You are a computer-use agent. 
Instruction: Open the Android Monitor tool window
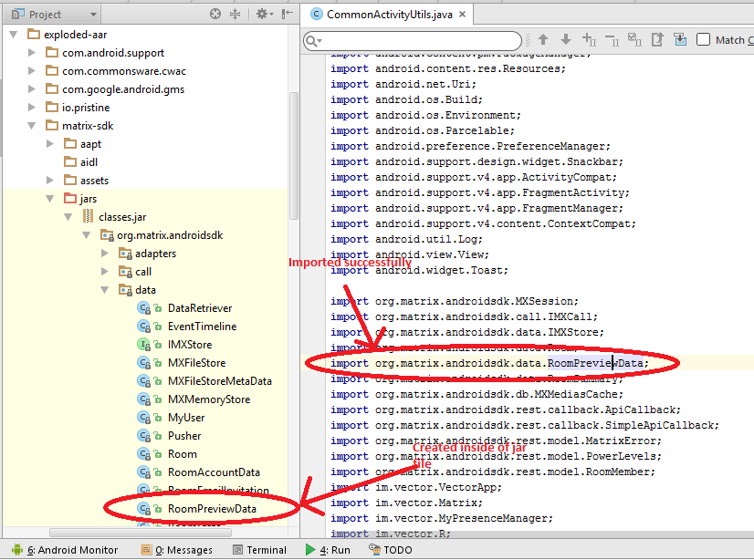[65, 550]
